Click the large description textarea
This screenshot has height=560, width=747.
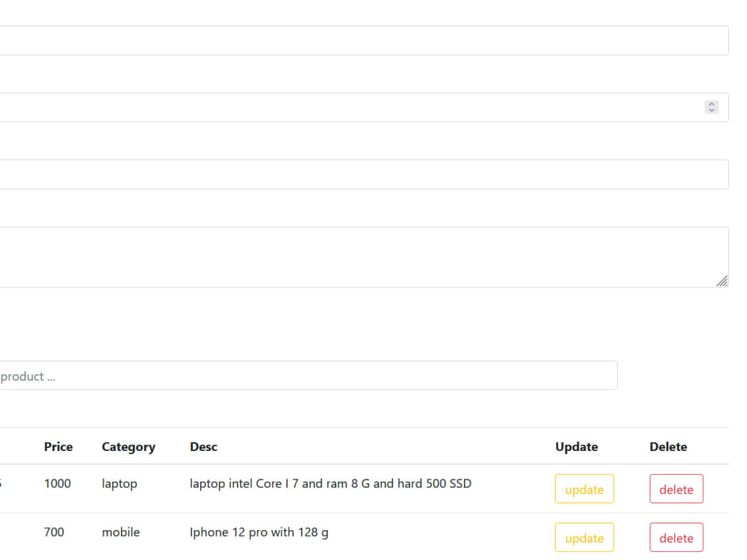point(359,254)
